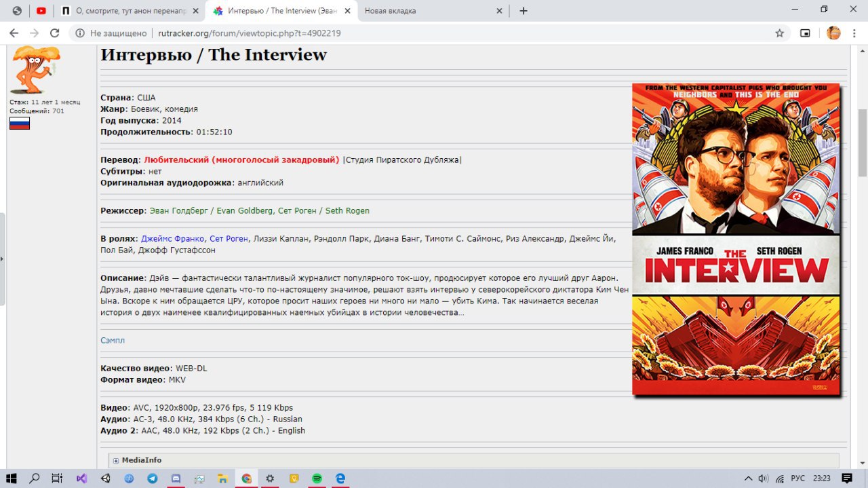Bookmark this page with the star icon

[x=780, y=33]
